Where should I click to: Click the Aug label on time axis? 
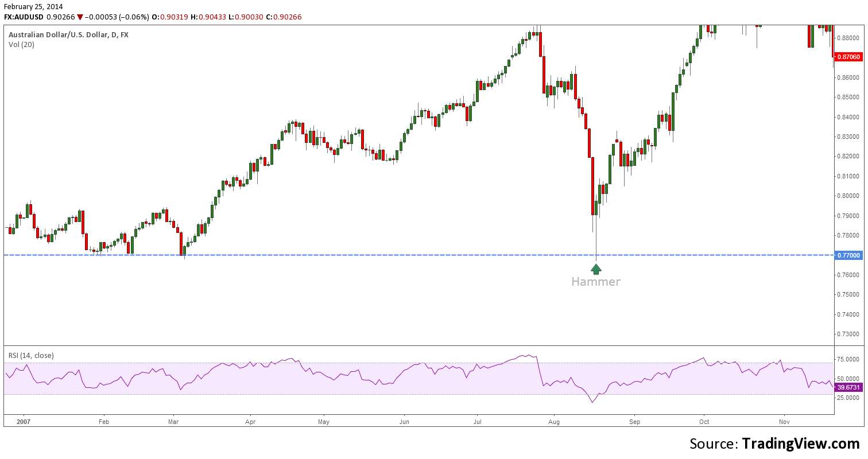[x=554, y=421]
